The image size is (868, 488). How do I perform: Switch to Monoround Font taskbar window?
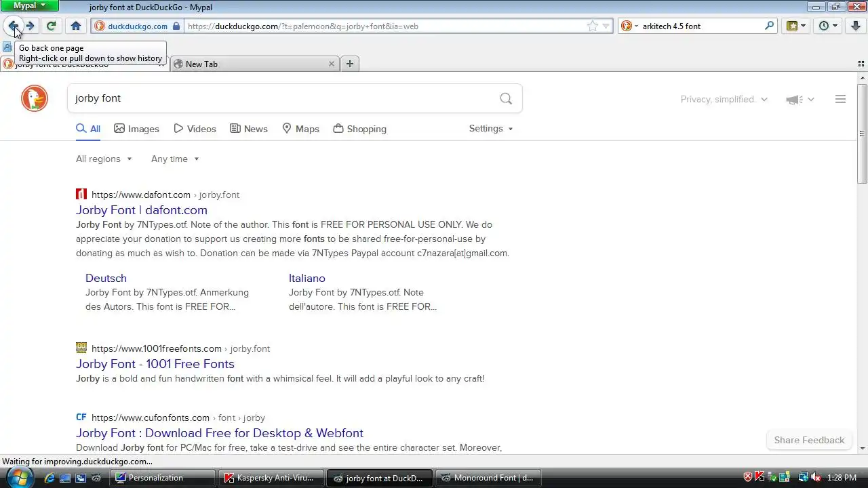(x=489, y=478)
